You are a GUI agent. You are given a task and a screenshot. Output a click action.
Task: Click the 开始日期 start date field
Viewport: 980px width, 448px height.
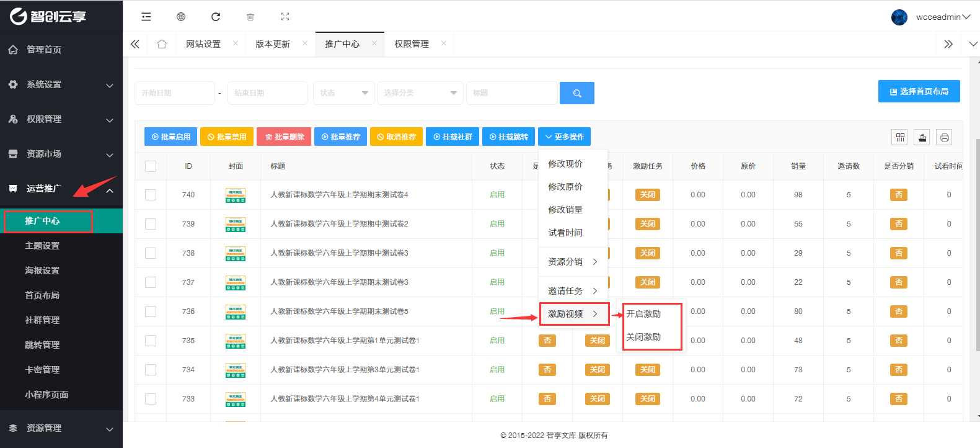[174, 93]
